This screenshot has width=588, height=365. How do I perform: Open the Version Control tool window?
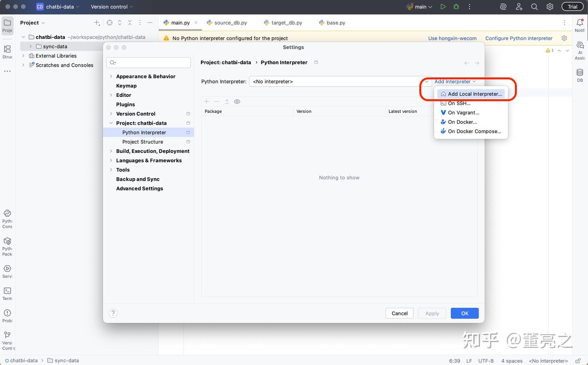point(7,340)
